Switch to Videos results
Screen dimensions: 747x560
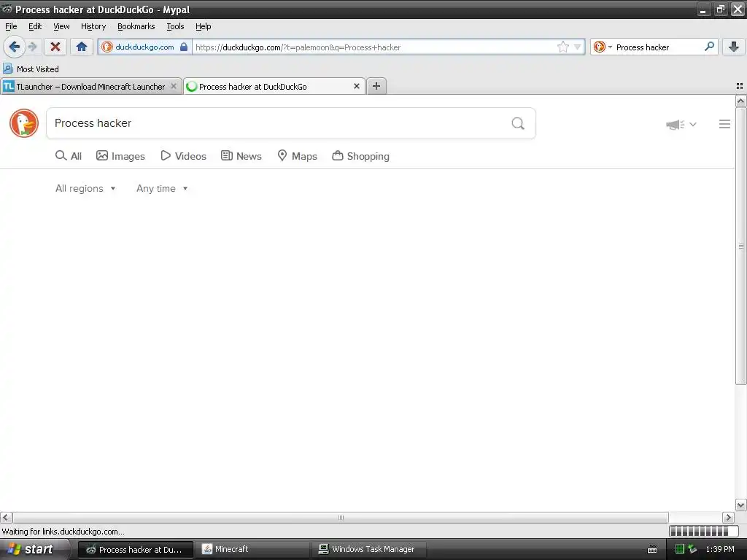point(183,156)
